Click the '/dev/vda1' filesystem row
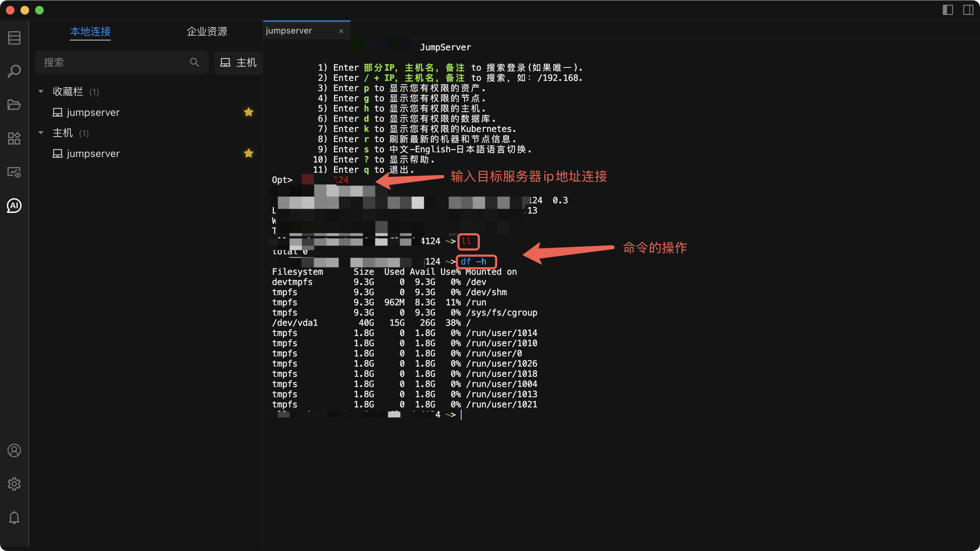Image resolution: width=980 pixels, height=551 pixels. pos(371,323)
